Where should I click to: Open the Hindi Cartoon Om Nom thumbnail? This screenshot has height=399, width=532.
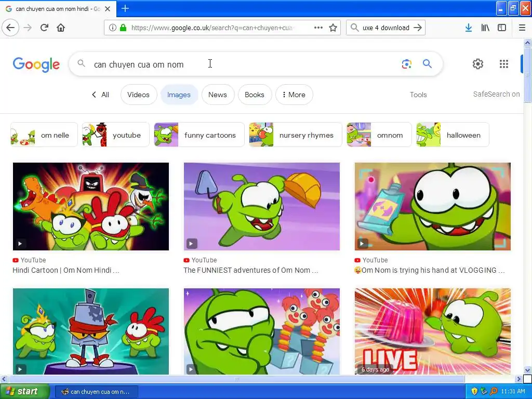pyautogui.click(x=90, y=206)
